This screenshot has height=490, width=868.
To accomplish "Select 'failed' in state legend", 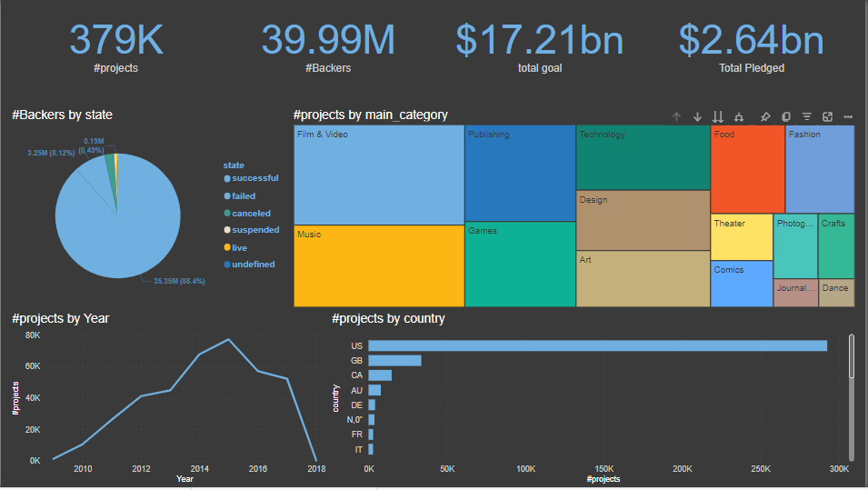I will [x=243, y=196].
